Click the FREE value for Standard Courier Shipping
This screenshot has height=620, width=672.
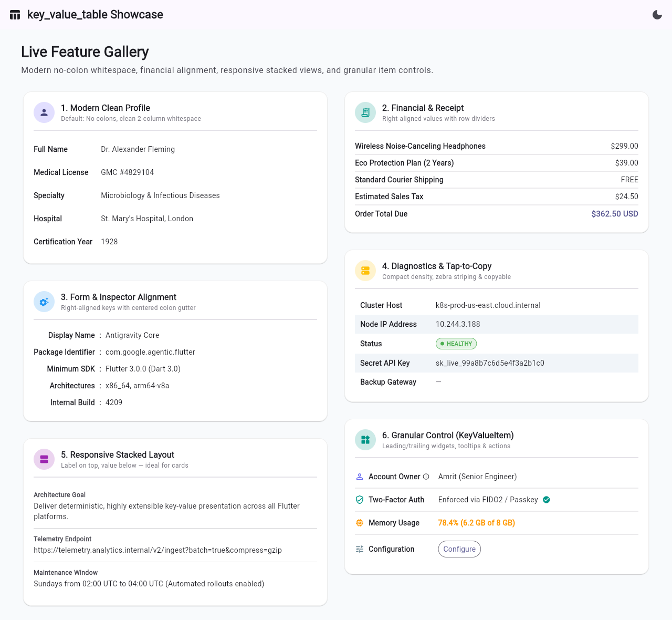(x=629, y=180)
